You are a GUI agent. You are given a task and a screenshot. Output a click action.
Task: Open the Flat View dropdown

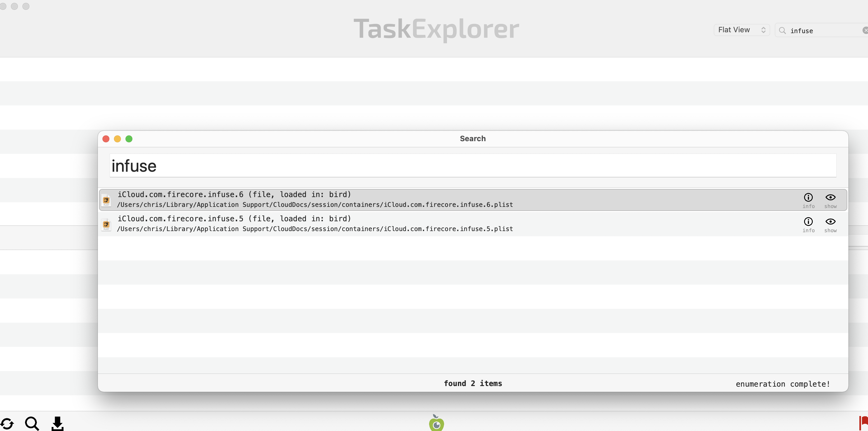[x=742, y=30]
